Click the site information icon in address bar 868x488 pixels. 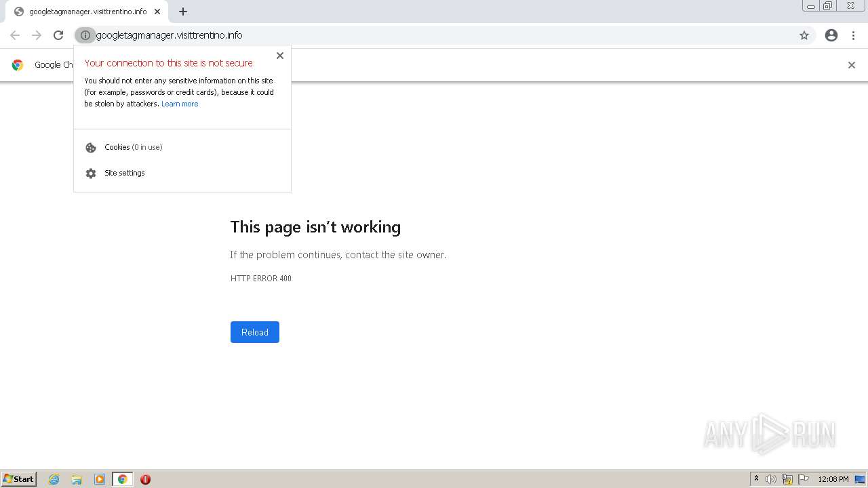coord(85,35)
